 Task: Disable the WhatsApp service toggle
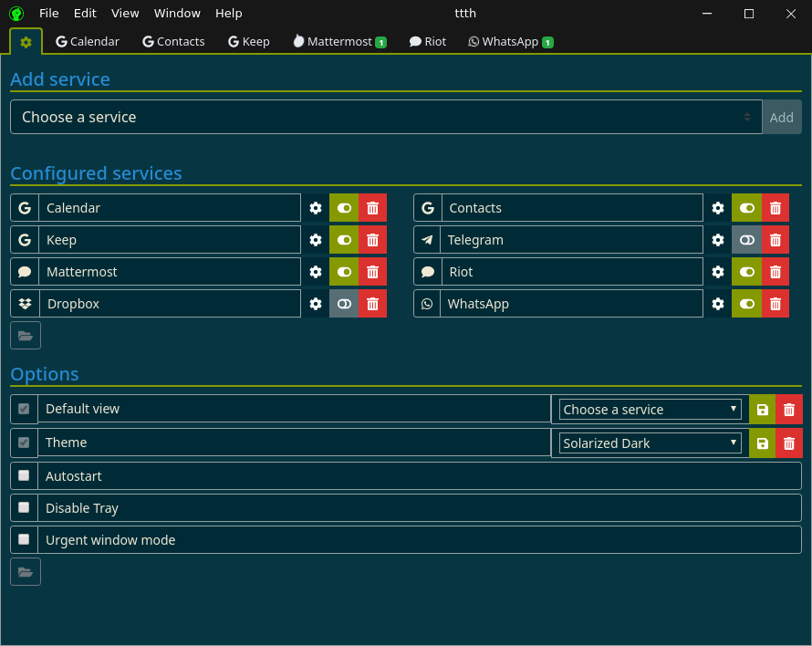click(746, 304)
